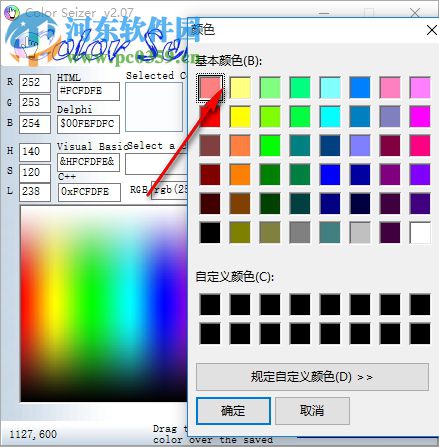Select the olive swatch in bottom basic row
The image size is (439, 447).
coord(240,233)
